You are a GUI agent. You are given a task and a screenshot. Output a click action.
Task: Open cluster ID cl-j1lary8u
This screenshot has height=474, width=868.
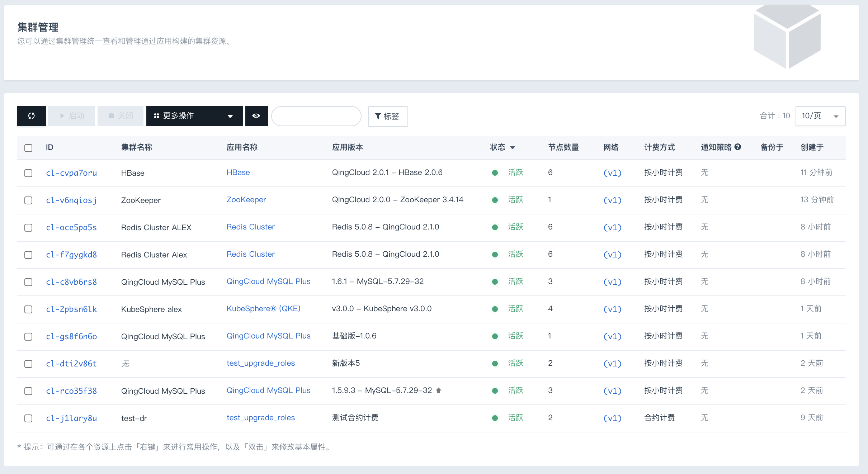(x=71, y=418)
